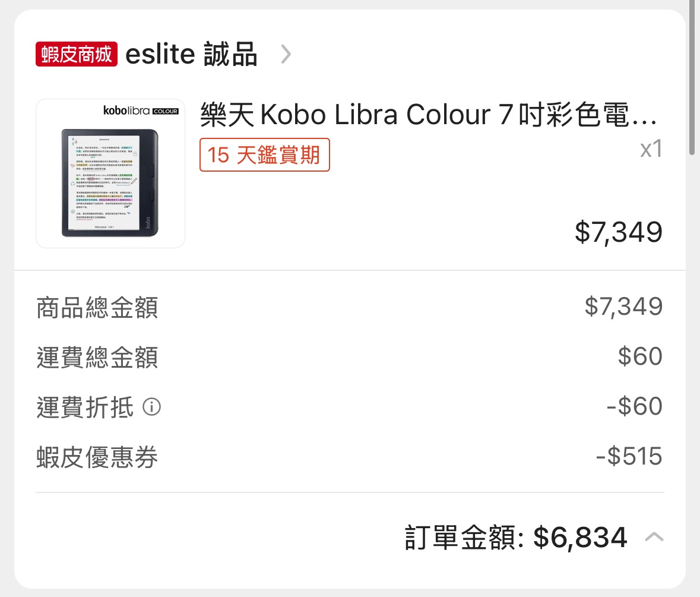The height and width of the screenshot is (597, 700).
Task: Tap the 蝦皮優惠券 label
Action: click(97, 458)
